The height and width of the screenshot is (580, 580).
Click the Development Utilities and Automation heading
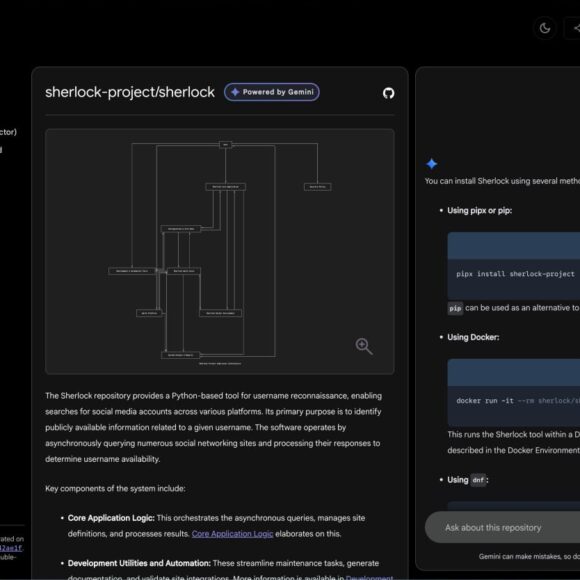click(139, 563)
